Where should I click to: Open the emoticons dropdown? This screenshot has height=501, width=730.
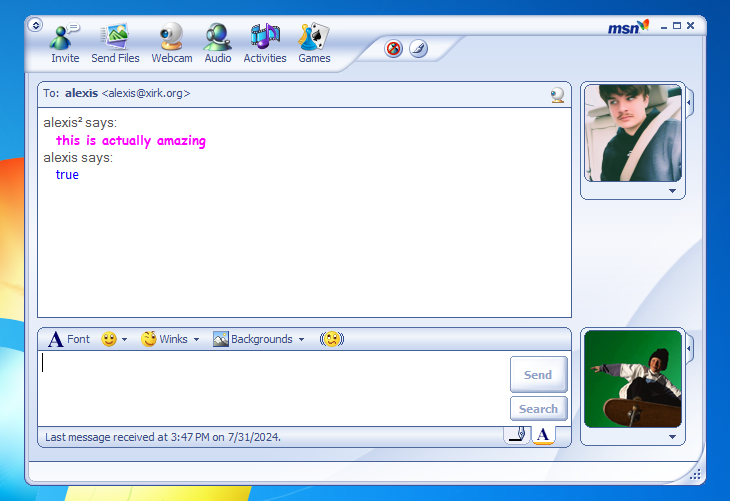(x=114, y=339)
